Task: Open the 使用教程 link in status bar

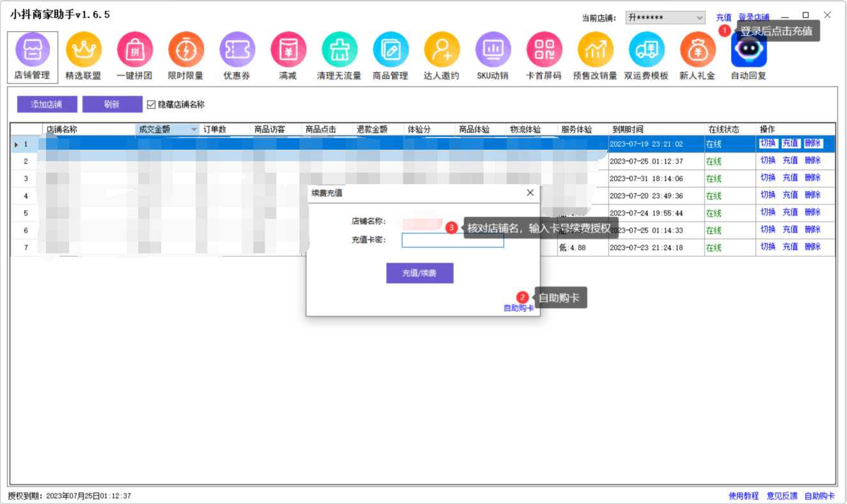Action: click(x=743, y=496)
